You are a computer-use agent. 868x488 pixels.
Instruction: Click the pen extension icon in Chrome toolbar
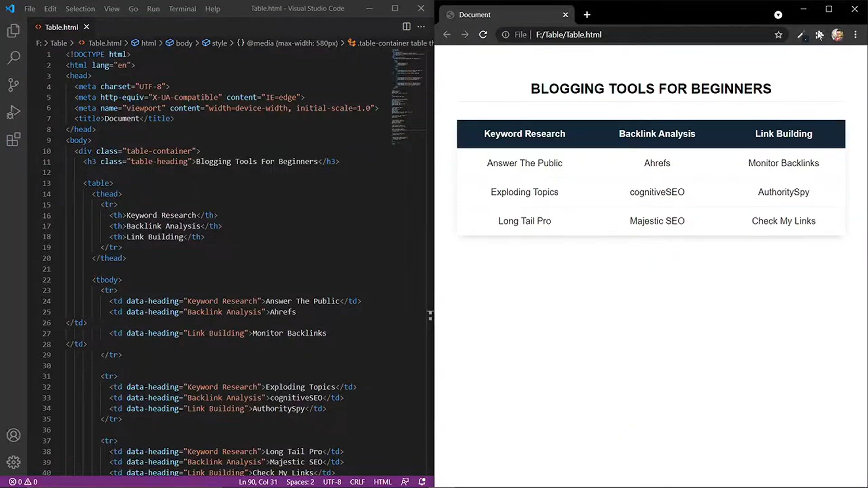point(801,35)
